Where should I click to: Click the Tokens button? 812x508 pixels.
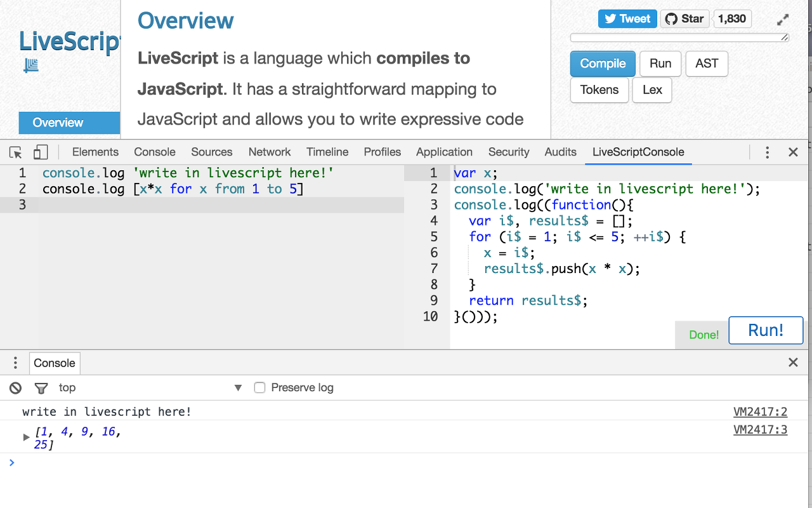599,90
